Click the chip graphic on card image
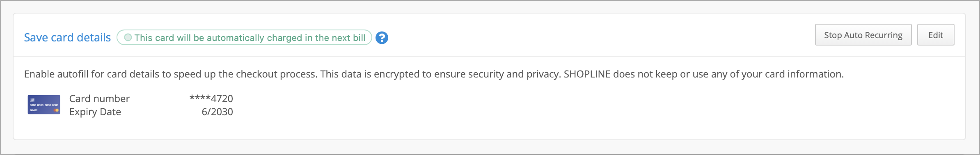Screen dimensions: 980x155 (x=32, y=100)
